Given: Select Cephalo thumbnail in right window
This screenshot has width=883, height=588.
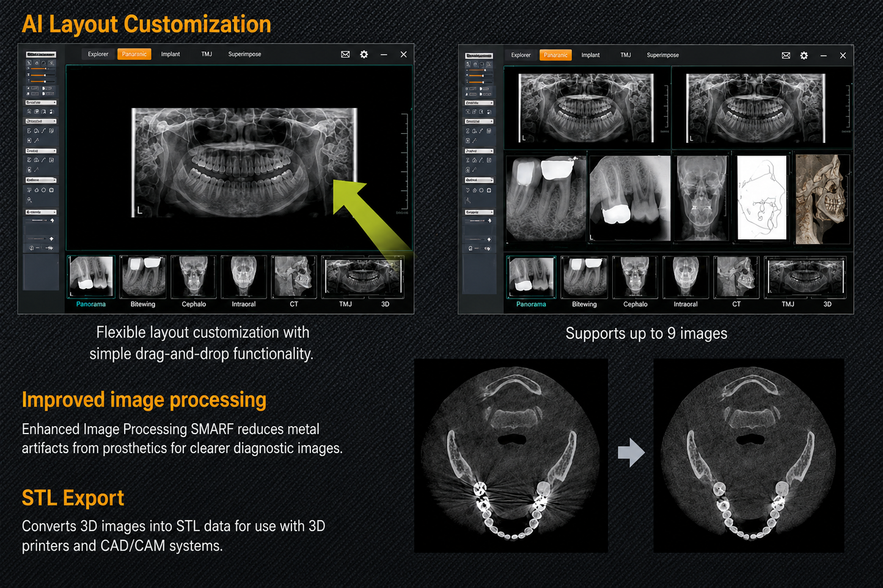Looking at the screenshot, I should pos(635,277).
